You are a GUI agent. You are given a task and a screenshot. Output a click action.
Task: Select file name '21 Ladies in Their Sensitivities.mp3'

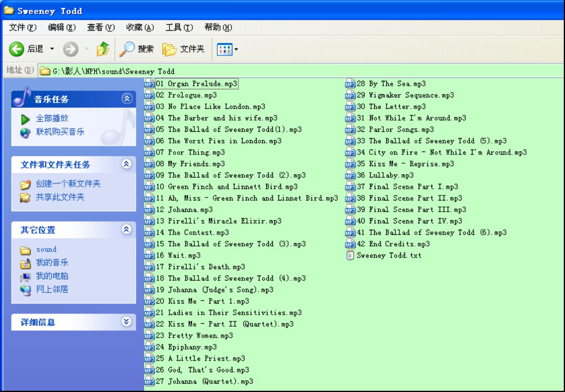point(229,313)
